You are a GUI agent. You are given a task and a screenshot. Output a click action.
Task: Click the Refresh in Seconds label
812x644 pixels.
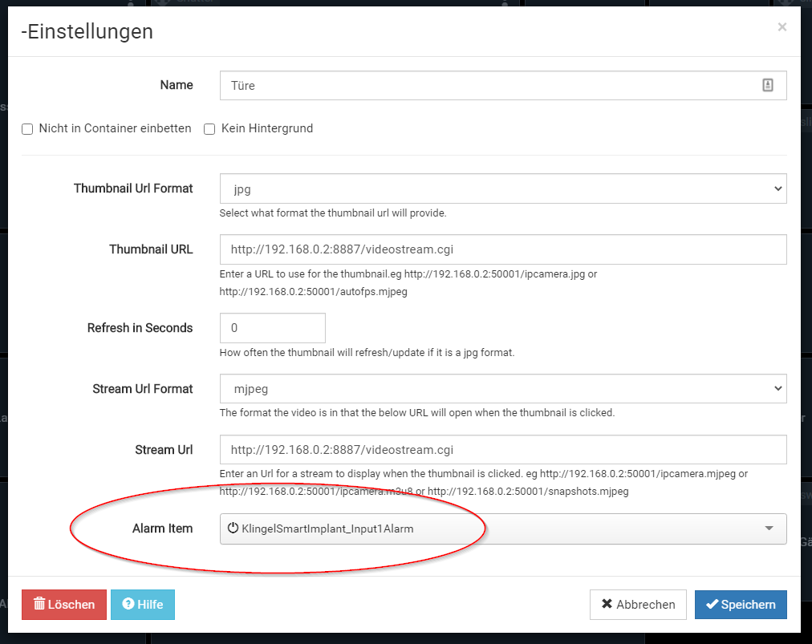pyautogui.click(x=140, y=328)
